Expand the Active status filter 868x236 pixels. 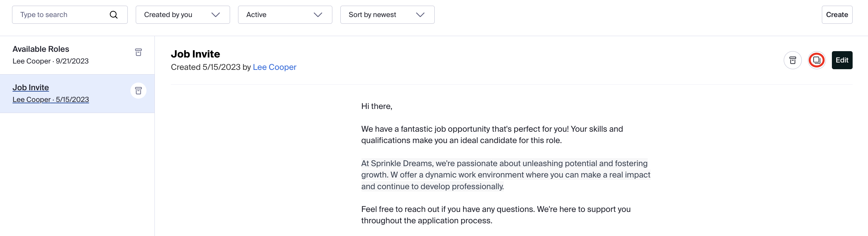[285, 15]
